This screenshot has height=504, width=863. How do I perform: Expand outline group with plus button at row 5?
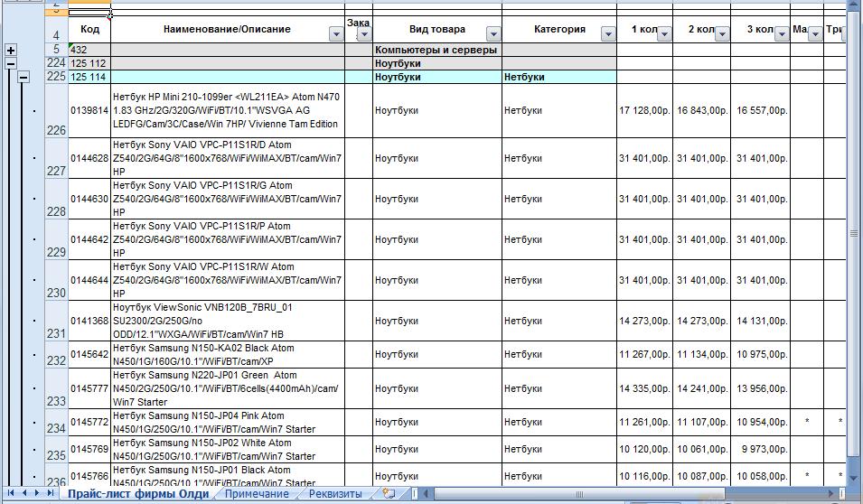(11, 50)
